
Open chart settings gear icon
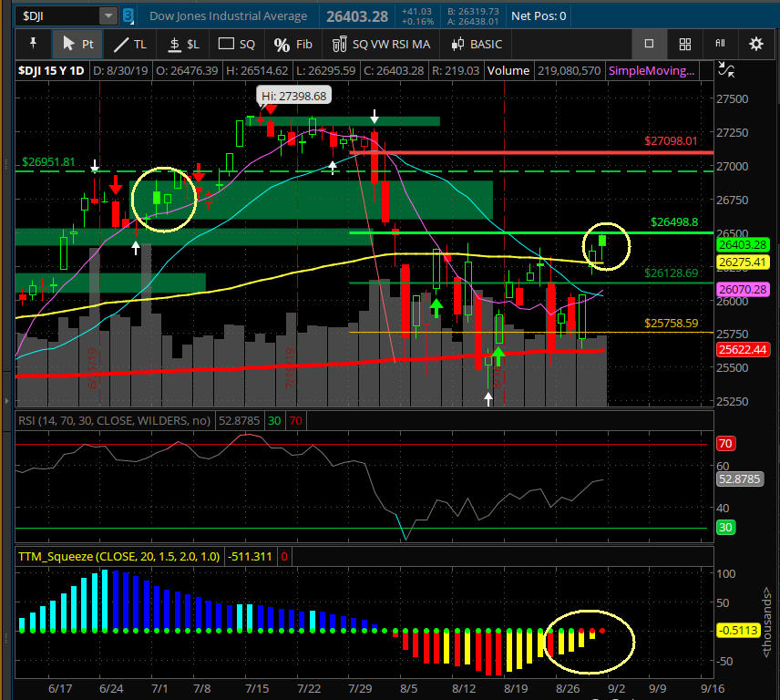click(755, 44)
